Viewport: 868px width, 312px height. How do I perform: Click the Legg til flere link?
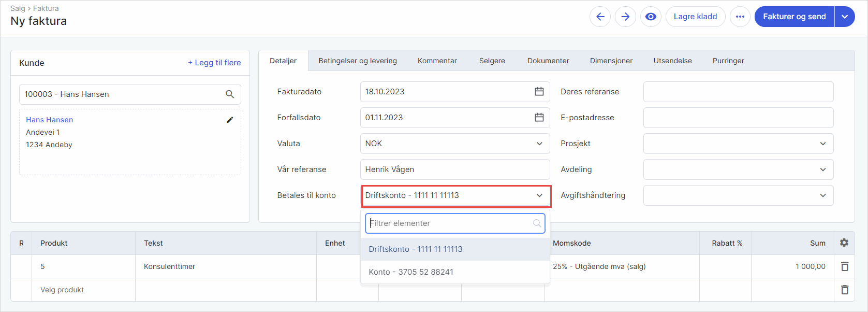(x=214, y=63)
